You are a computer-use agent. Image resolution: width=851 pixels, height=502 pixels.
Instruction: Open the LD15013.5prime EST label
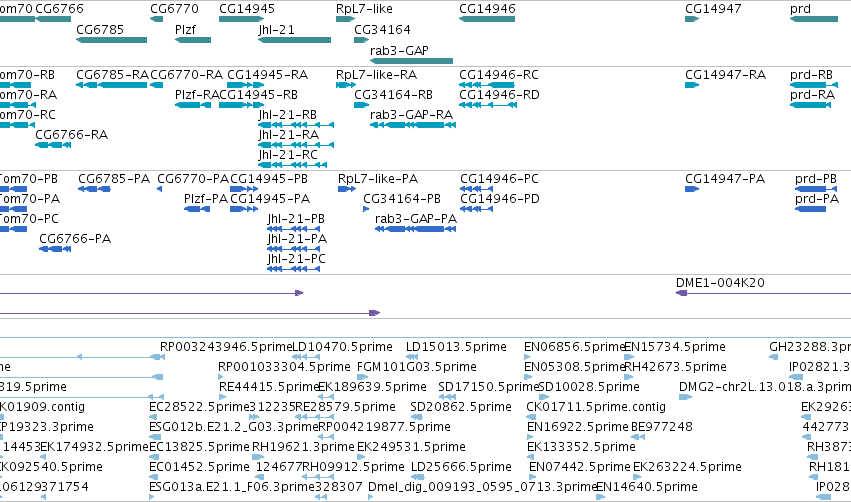pyautogui.click(x=456, y=347)
